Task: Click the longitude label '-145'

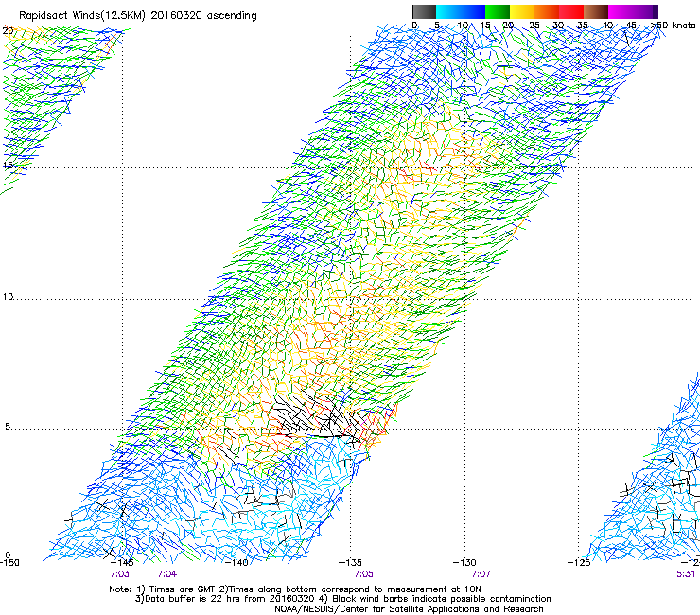Action: 121,563
